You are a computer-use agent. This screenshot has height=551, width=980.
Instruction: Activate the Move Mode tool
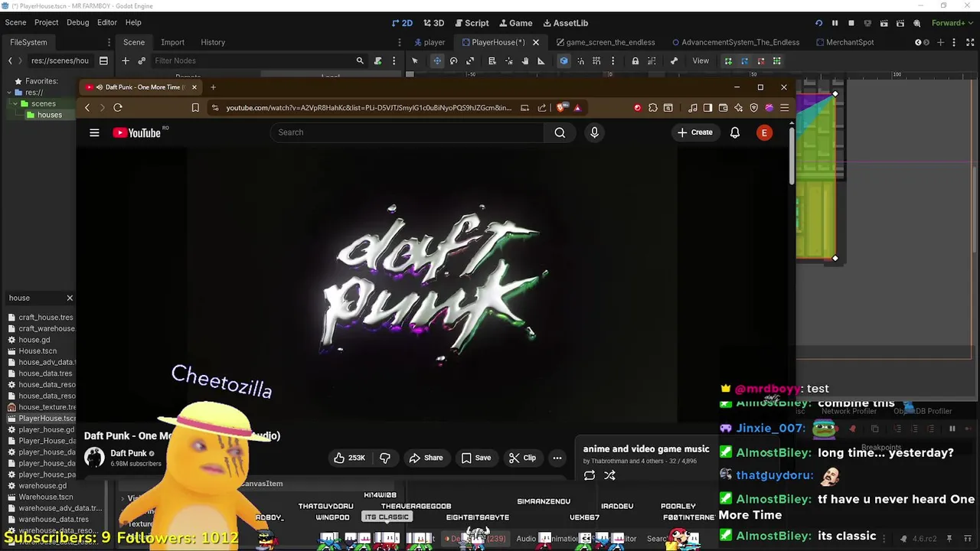437,60
